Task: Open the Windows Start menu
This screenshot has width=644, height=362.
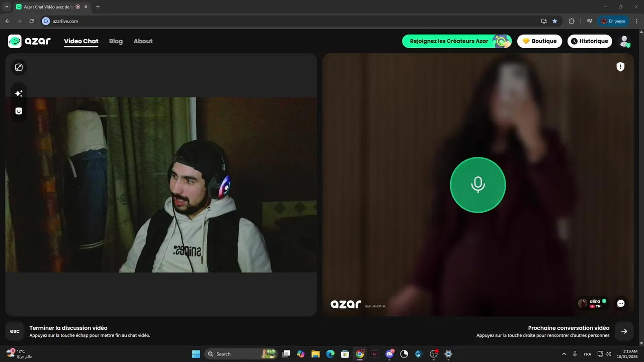Action: (196, 354)
